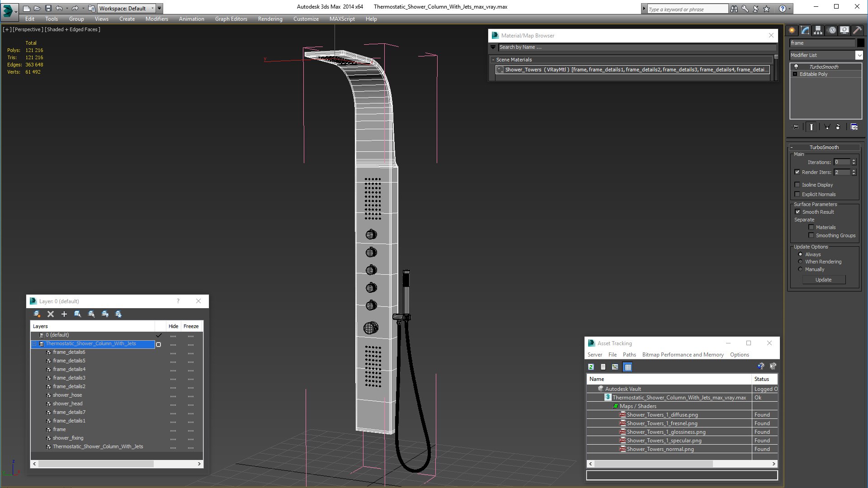868x488 pixels.
Task: Select When Rendering update option
Action: click(x=800, y=261)
